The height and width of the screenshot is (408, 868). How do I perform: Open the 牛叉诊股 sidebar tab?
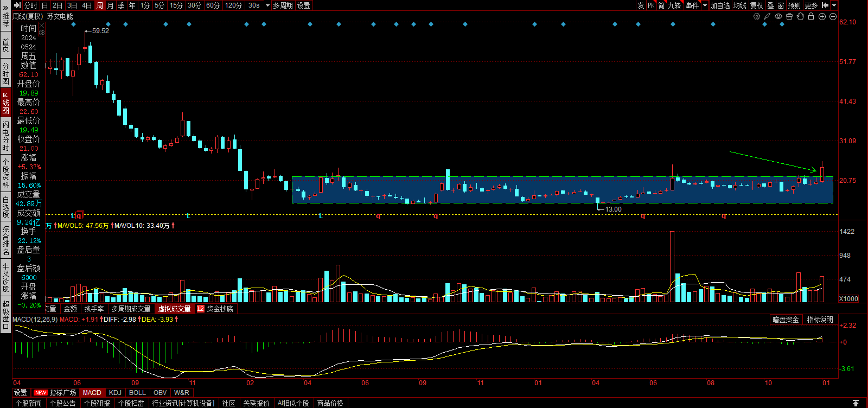point(5,278)
